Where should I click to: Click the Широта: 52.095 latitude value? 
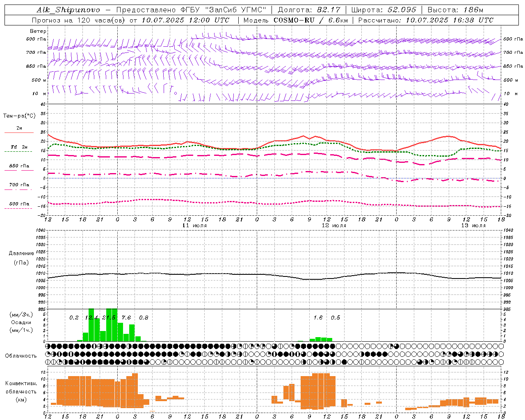(x=383, y=10)
